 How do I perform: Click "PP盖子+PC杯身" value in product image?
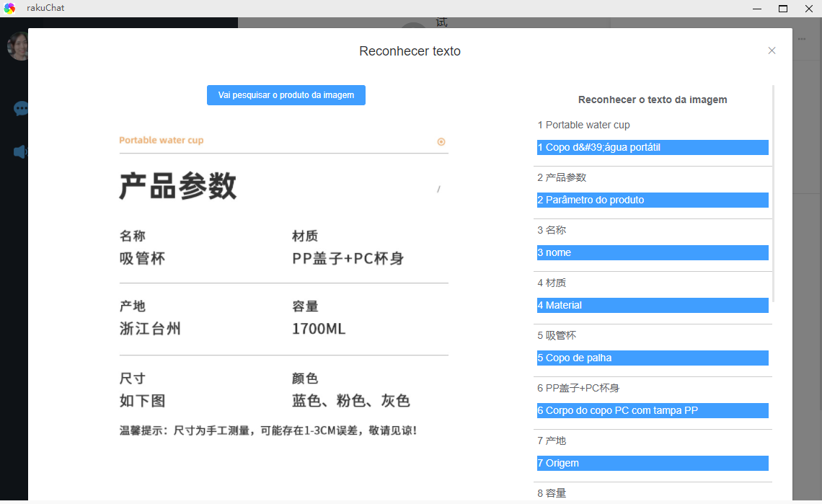pyautogui.click(x=348, y=259)
